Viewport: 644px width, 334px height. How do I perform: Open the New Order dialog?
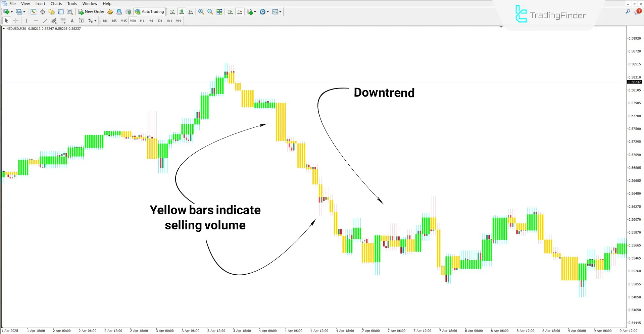pyautogui.click(x=91, y=11)
